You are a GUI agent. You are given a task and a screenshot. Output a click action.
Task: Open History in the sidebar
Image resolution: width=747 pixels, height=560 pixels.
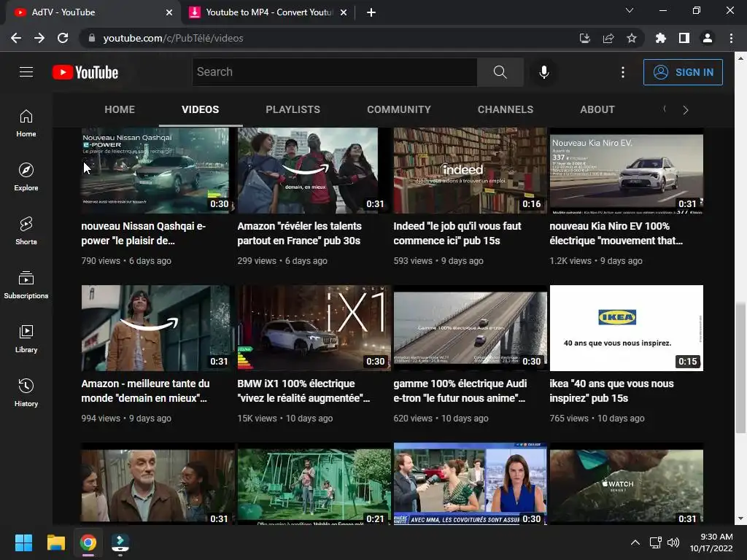pyautogui.click(x=26, y=393)
